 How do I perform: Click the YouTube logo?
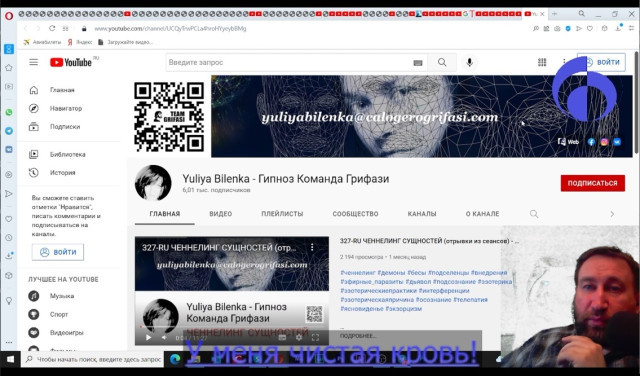[71, 62]
